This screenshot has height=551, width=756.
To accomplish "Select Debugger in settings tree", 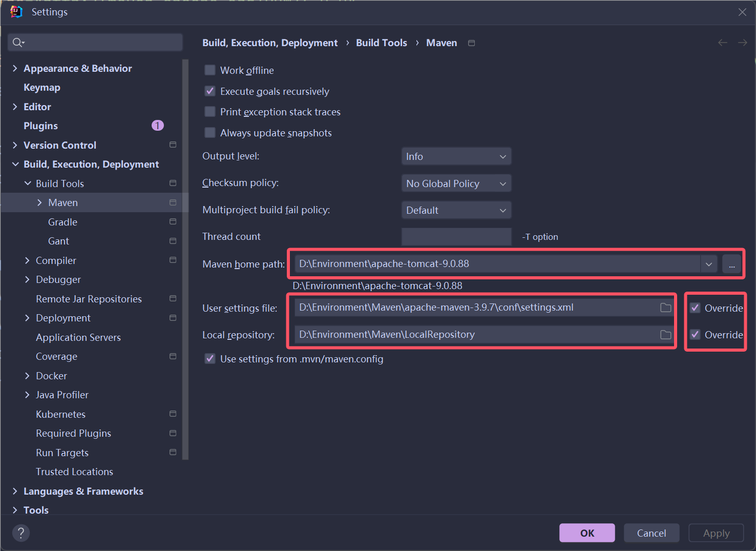I will click(58, 279).
